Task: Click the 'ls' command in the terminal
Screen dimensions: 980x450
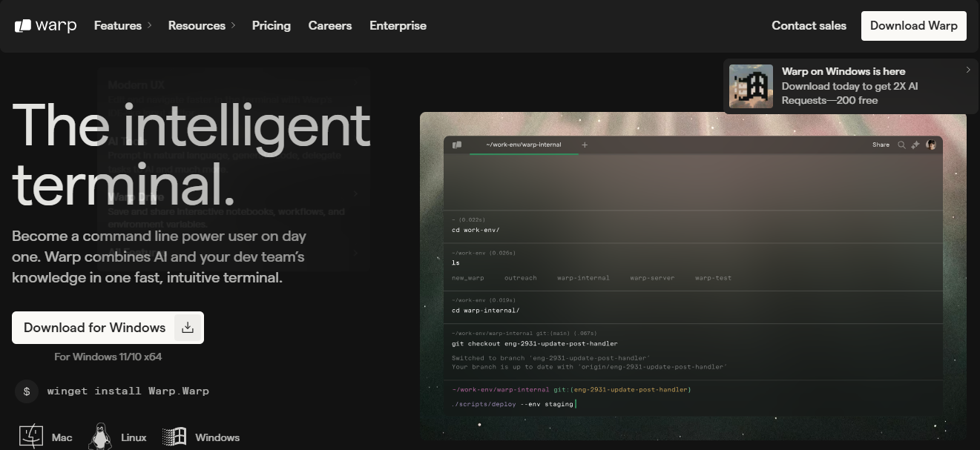Action: click(x=456, y=262)
